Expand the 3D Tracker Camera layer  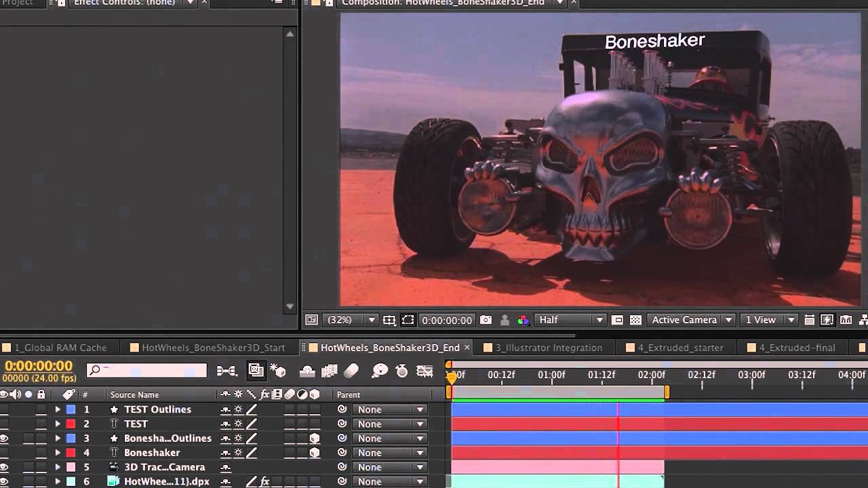(x=58, y=467)
